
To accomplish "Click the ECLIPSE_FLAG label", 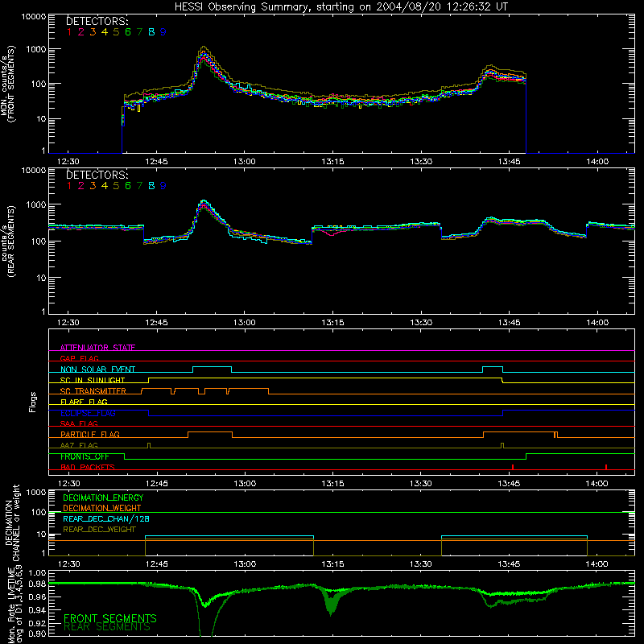I will [x=88, y=413].
